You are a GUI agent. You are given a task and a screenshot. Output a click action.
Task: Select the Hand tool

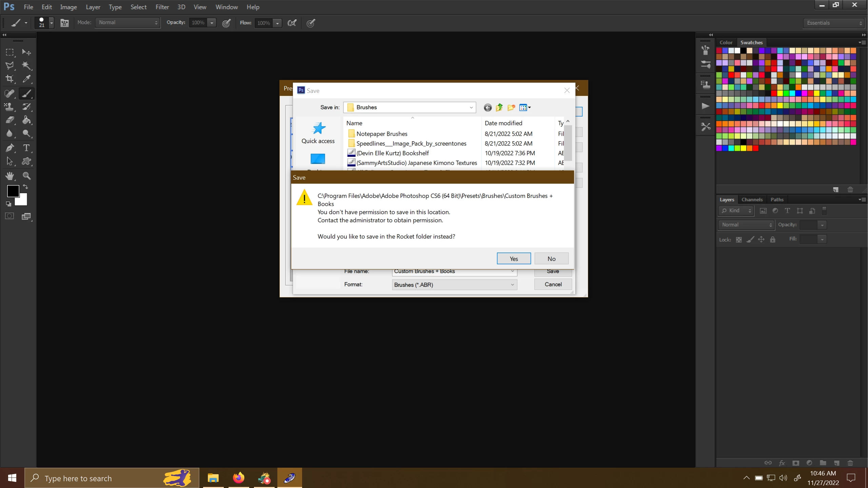tap(9, 176)
